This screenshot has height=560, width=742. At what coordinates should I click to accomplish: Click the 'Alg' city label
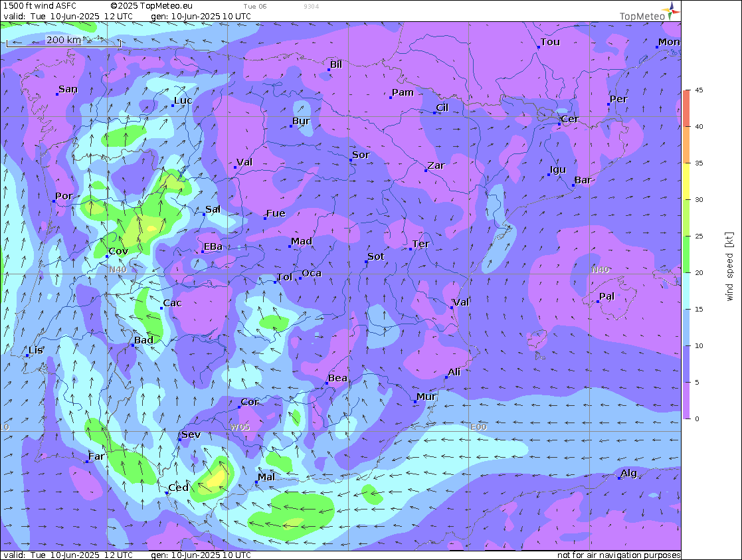[629, 474]
